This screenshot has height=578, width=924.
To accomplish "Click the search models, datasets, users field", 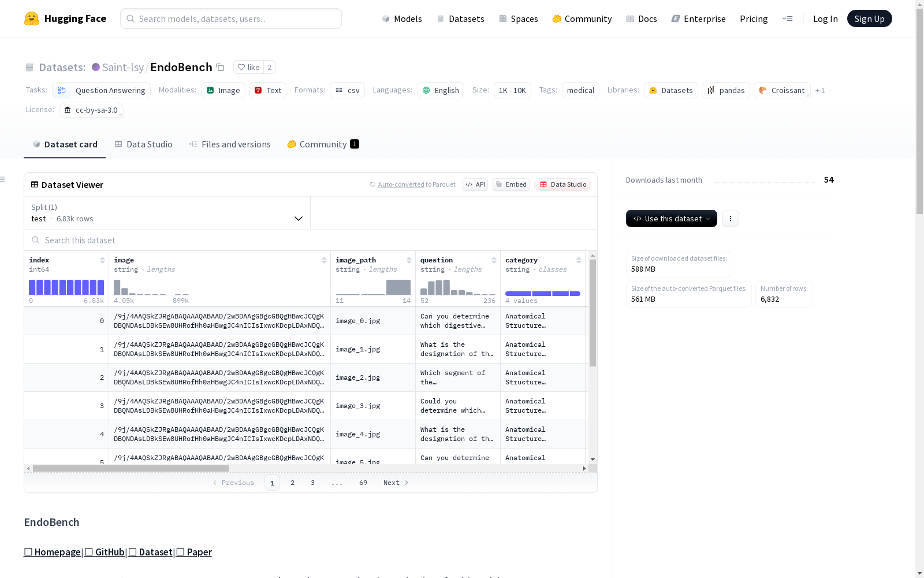I will (x=231, y=18).
